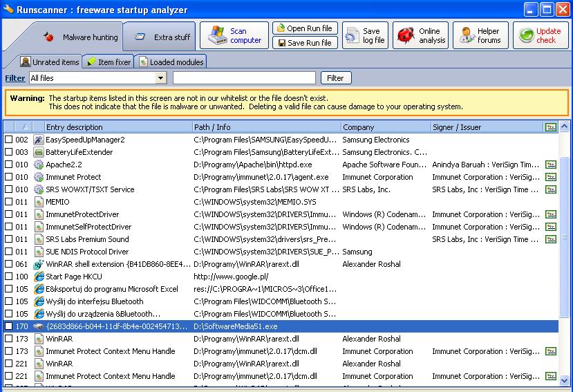
Task: View certificate icon for ImmunetProtectDriver row
Action: point(551,214)
